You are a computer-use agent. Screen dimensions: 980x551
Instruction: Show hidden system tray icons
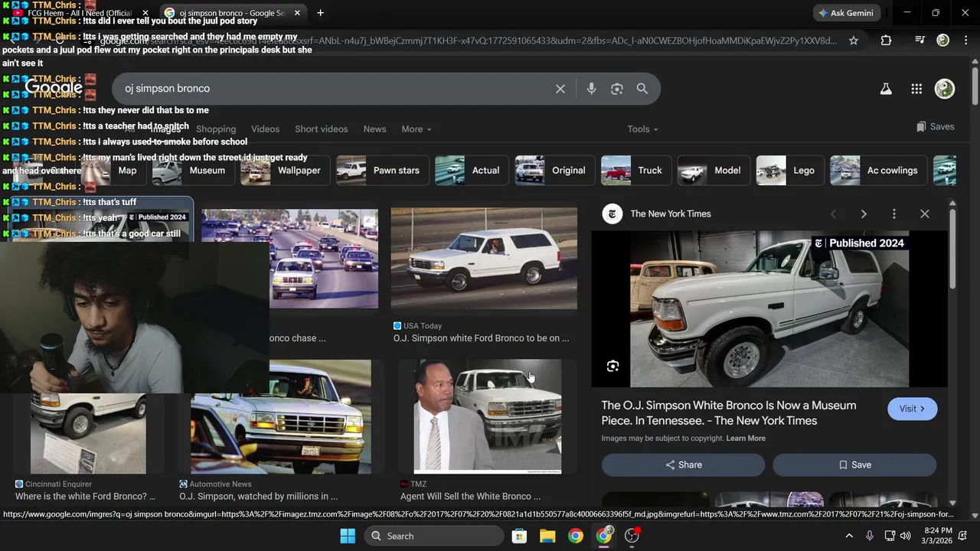(848, 536)
